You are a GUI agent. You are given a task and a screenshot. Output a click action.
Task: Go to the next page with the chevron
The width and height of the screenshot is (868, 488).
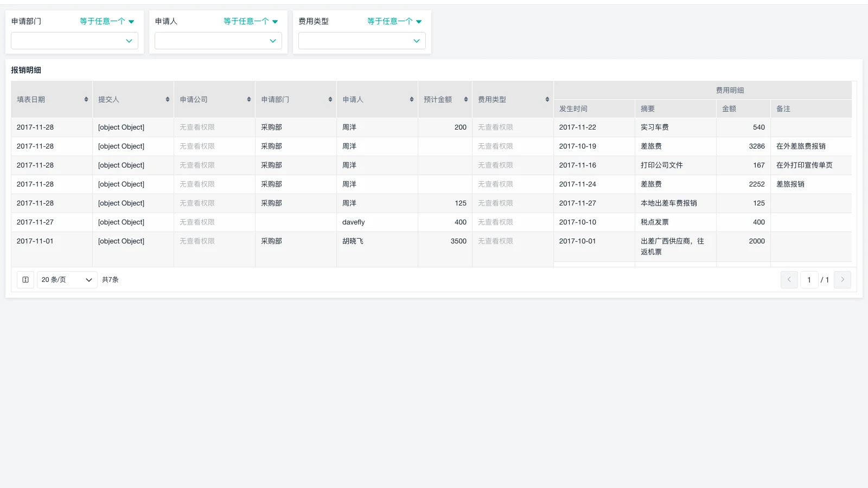pos(842,279)
